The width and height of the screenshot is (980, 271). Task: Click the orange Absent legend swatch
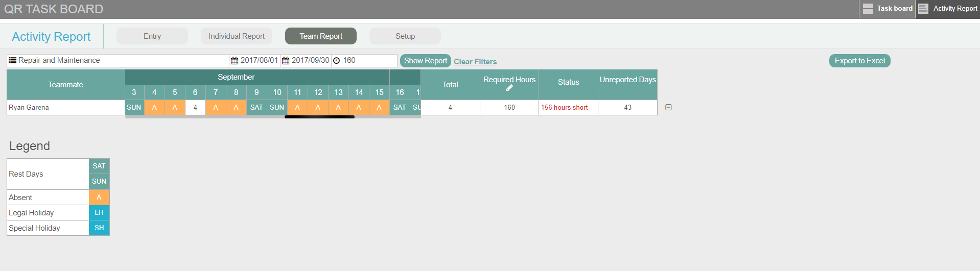pos(99,198)
